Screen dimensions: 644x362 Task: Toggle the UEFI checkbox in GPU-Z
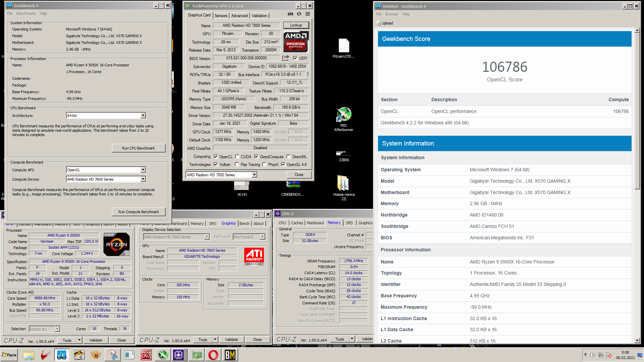(295, 58)
